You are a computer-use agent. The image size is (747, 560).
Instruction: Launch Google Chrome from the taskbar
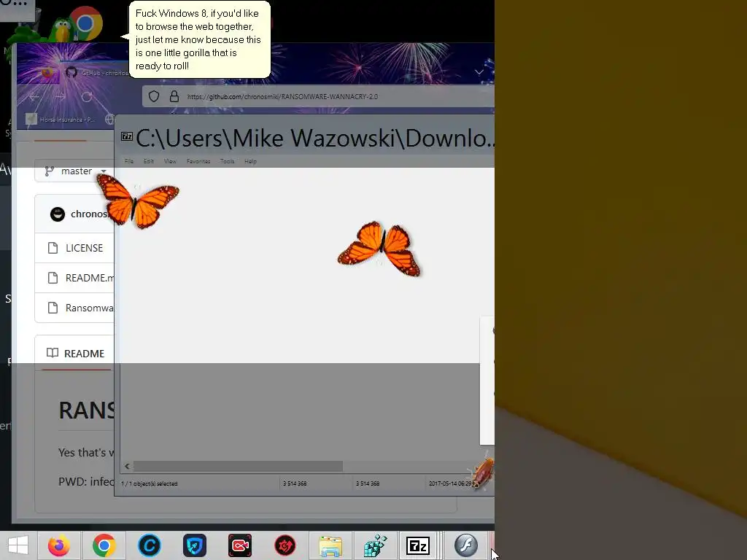[104, 545]
